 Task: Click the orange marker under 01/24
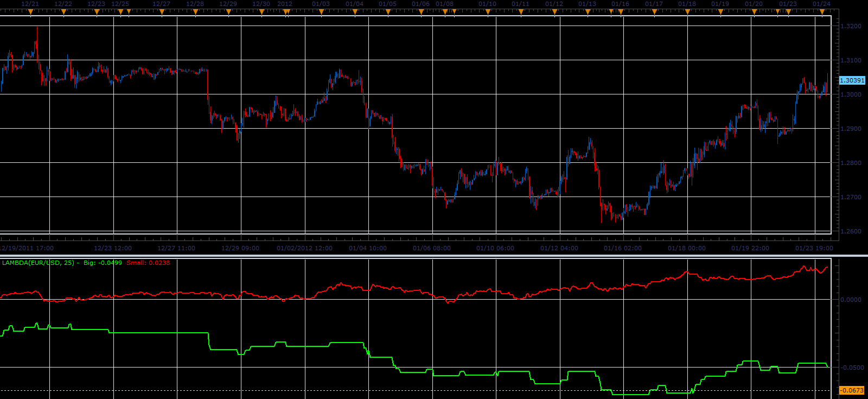[x=822, y=11]
